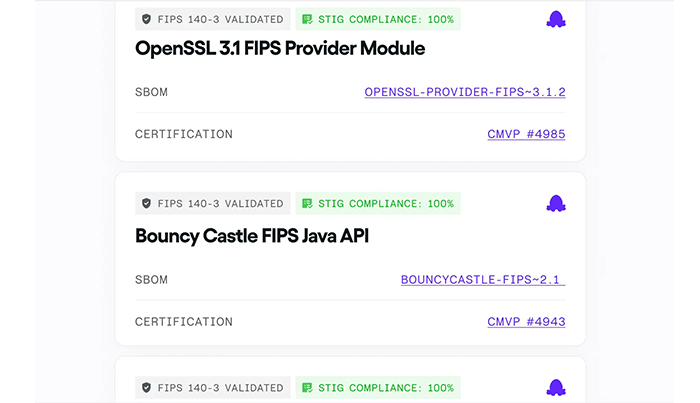
Task: Click green checklist icon in Bouncy Castle STIG badge
Action: [x=307, y=204]
